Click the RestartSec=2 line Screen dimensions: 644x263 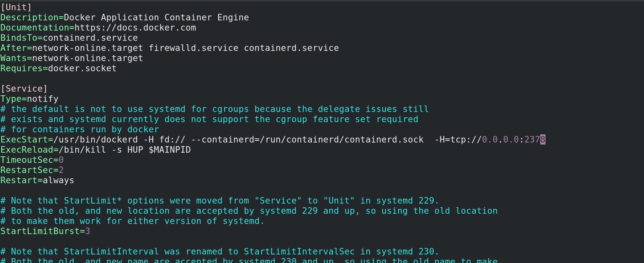pos(32,170)
